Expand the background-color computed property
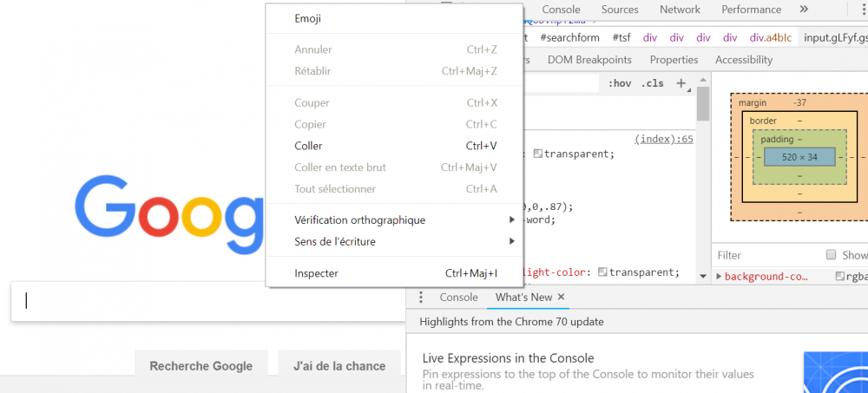Image resolution: width=868 pixels, height=393 pixels. [719, 276]
